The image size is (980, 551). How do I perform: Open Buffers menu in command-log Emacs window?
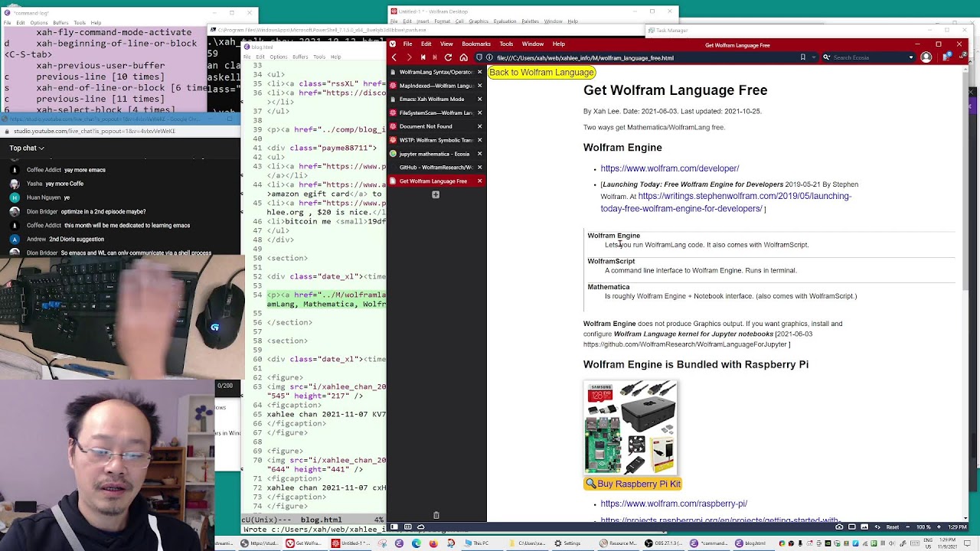[x=62, y=23]
